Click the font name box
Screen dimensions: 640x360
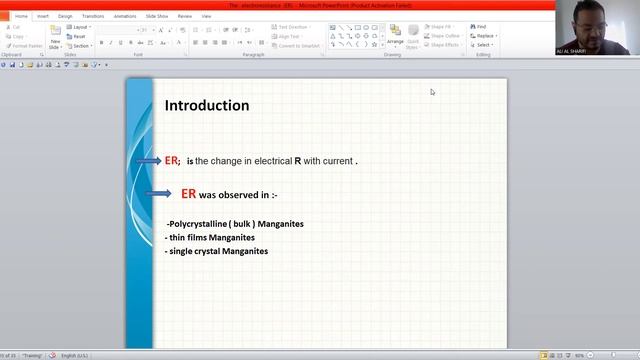pos(117,30)
